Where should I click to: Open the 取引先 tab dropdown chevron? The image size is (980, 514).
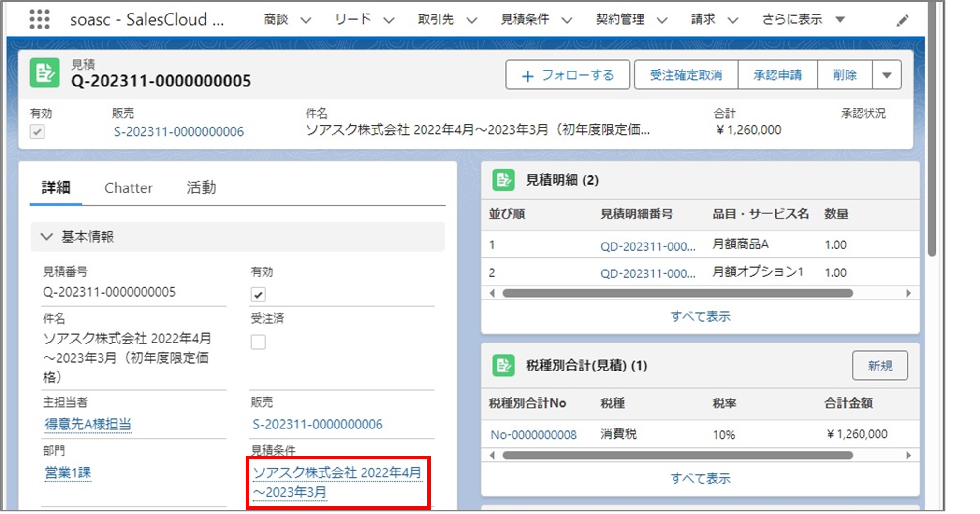(x=472, y=20)
